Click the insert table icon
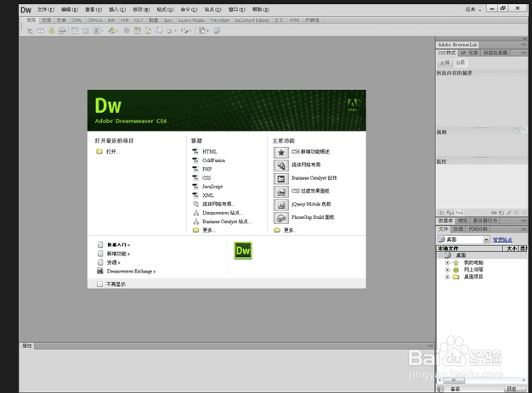532x393 pixels. click(x=75, y=31)
